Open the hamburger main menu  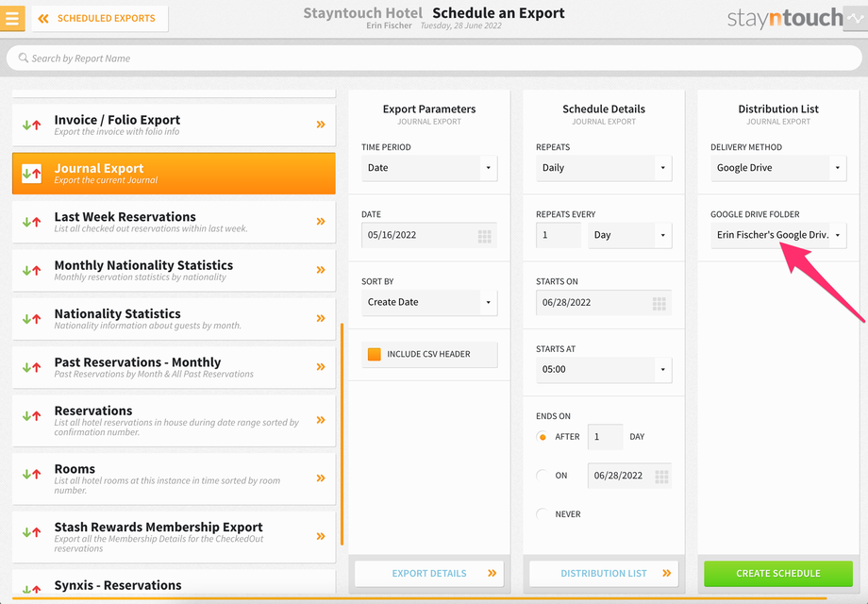(12, 18)
